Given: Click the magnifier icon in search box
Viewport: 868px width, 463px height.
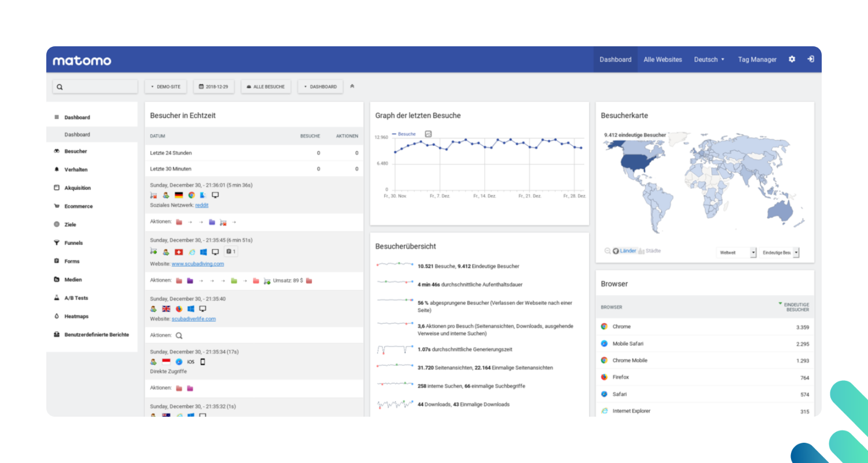Looking at the screenshot, I should tap(60, 87).
